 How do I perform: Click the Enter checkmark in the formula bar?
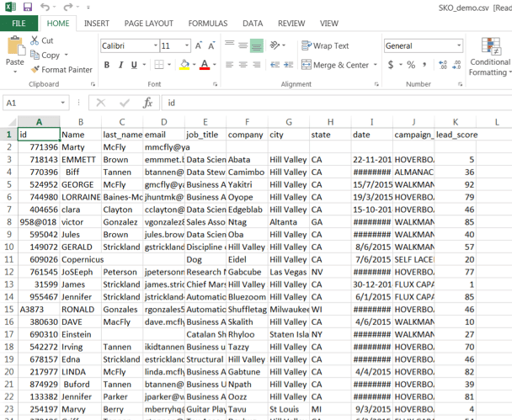(x=125, y=104)
